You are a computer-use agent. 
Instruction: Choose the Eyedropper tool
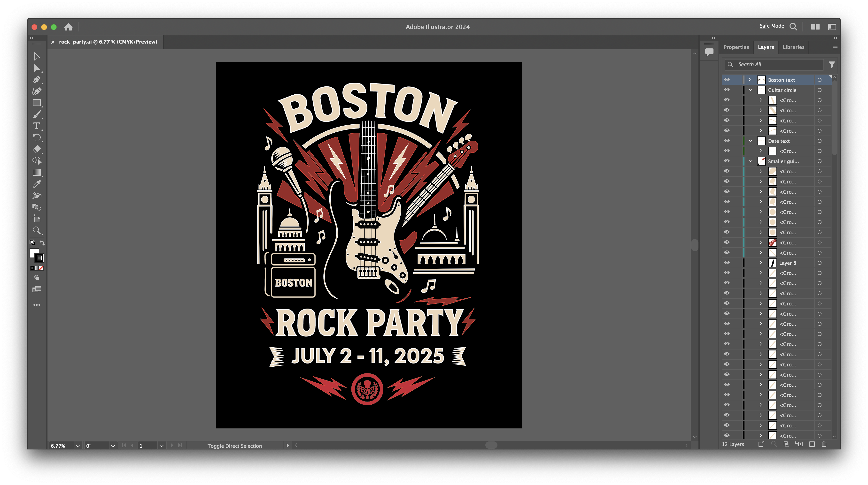click(37, 184)
